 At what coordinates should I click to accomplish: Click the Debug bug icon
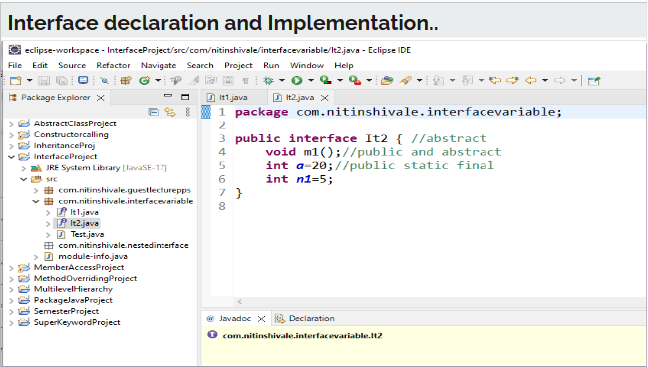coord(269,81)
